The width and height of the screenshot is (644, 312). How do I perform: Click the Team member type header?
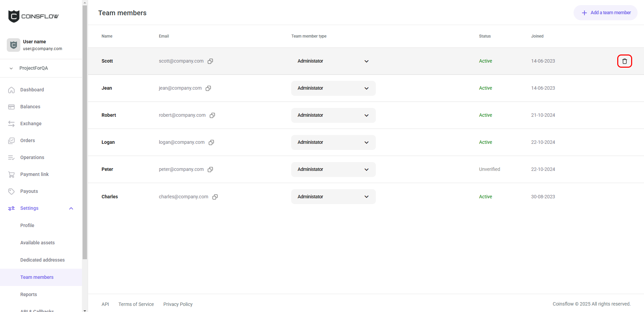pos(309,36)
